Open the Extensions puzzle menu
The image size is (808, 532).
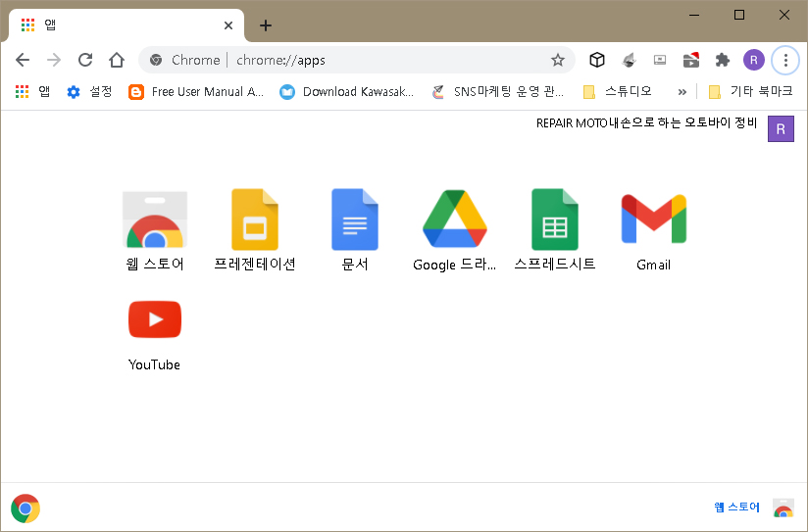point(723,60)
